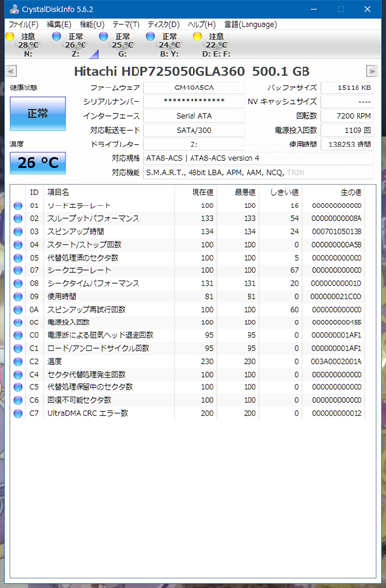
Task: Click status icon for 04 スタート/ストップ回数
Action: tap(18, 245)
